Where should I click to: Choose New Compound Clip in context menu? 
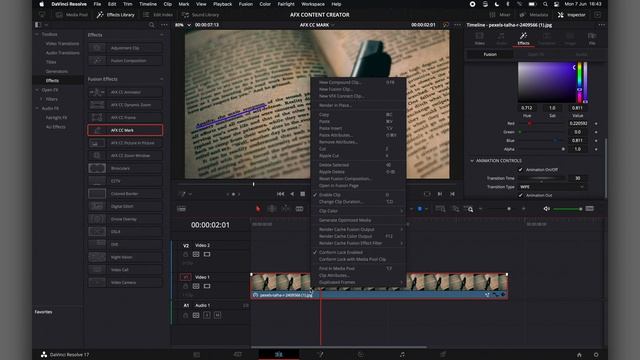coord(358,82)
